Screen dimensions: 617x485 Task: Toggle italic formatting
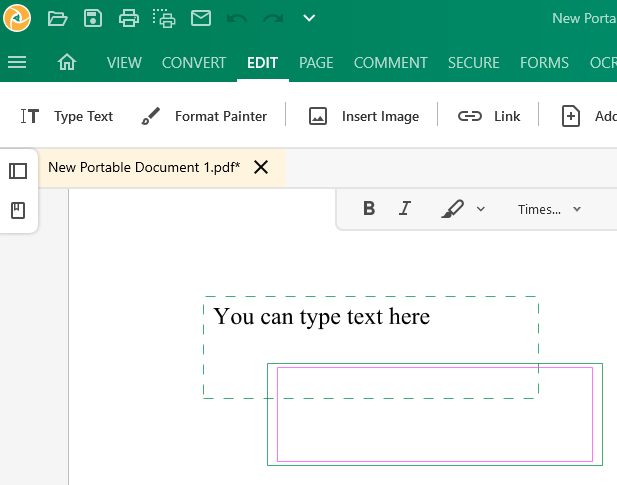(x=405, y=208)
